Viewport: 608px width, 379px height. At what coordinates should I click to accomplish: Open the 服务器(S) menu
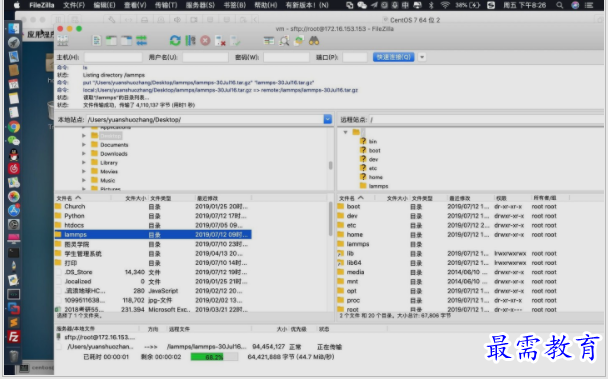point(200,5)
